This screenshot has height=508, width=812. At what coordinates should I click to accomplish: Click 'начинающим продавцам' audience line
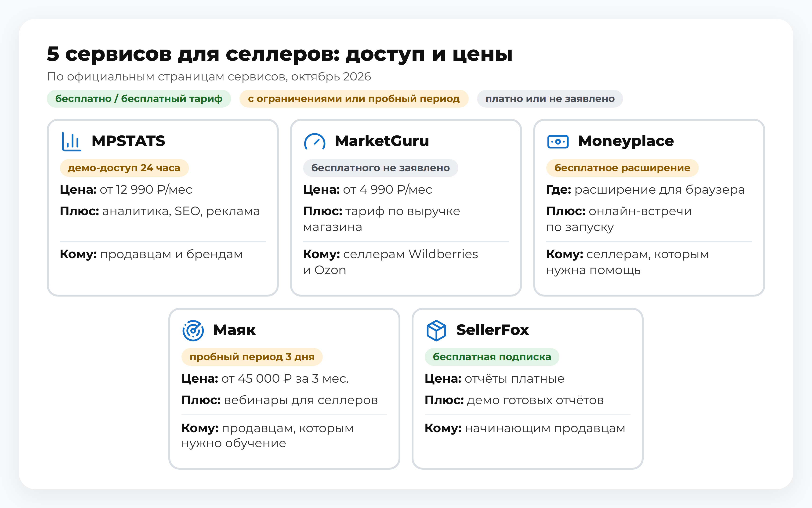point(545,429)
